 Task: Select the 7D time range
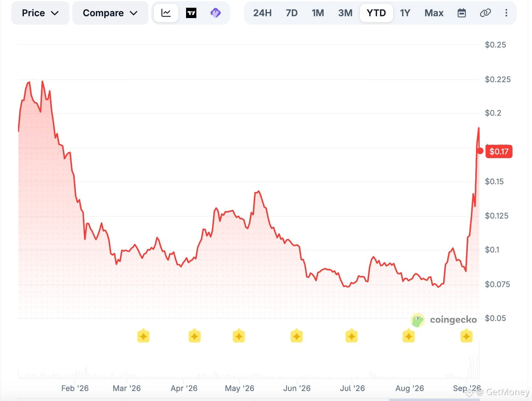[292, 13]
